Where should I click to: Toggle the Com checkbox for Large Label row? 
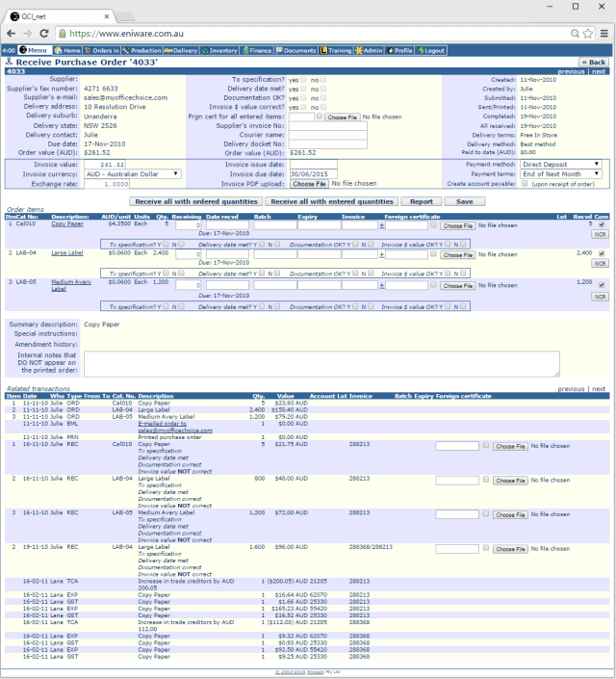(602, 253)
